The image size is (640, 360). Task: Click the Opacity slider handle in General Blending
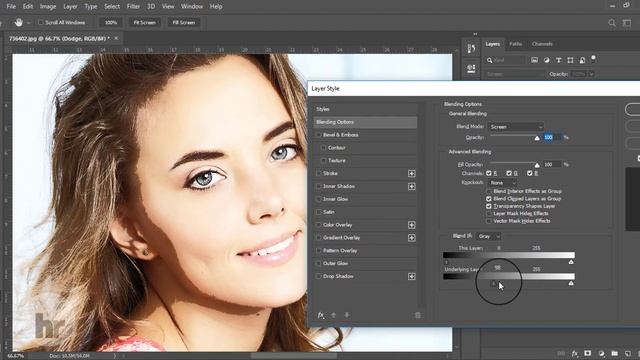tap(537, 138)
